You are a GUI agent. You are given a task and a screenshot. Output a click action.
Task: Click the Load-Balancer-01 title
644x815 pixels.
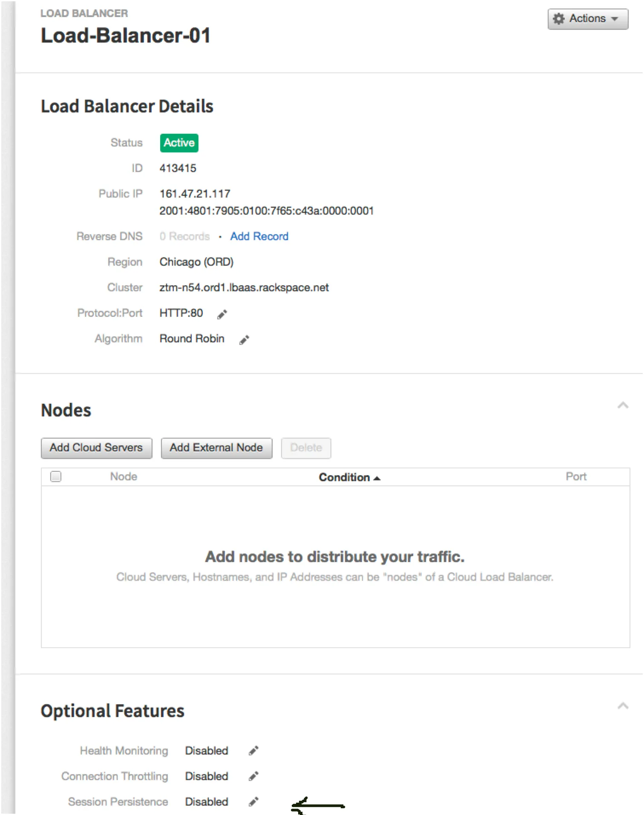point(125,35)
